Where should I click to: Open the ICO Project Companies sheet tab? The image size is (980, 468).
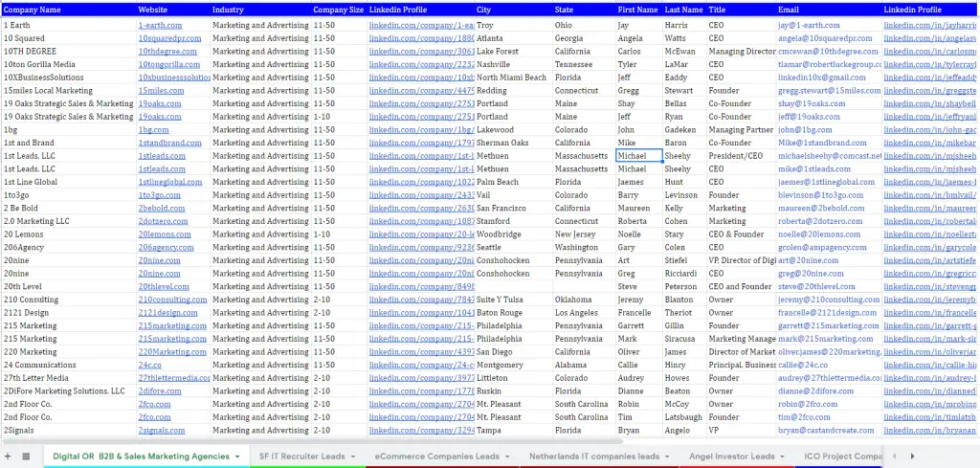pos(842,457)
